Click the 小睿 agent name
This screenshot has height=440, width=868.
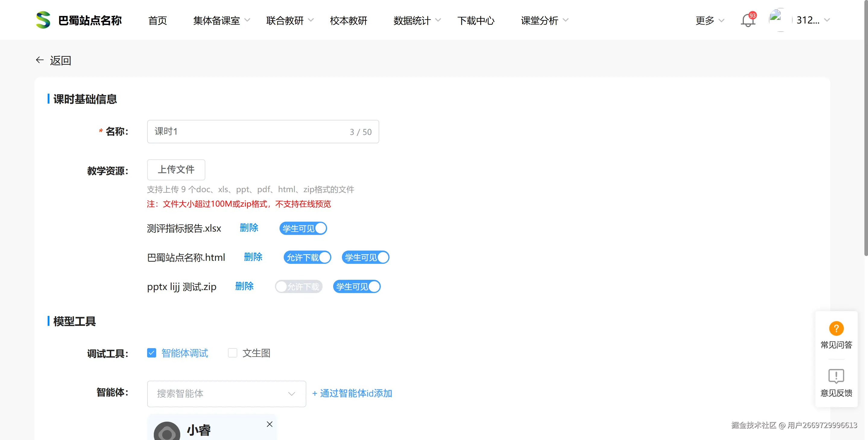click(198, 430)
